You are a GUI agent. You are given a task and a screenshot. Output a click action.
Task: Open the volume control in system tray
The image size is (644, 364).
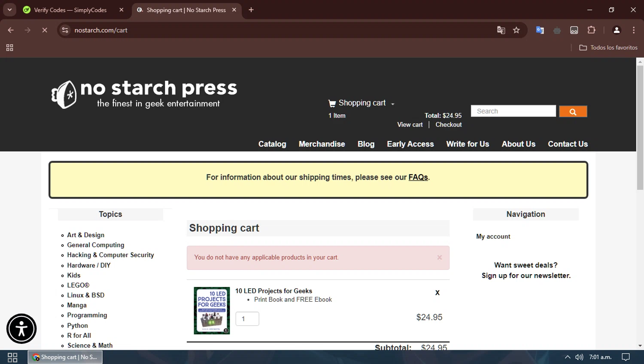579,357
